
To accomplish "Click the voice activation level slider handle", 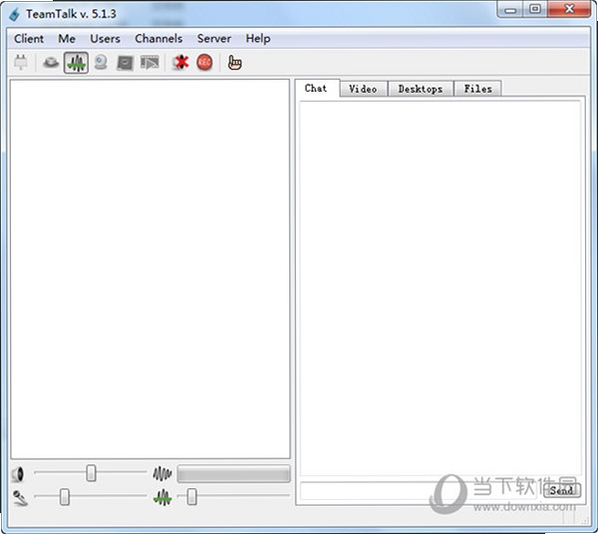I will [192, 496].
